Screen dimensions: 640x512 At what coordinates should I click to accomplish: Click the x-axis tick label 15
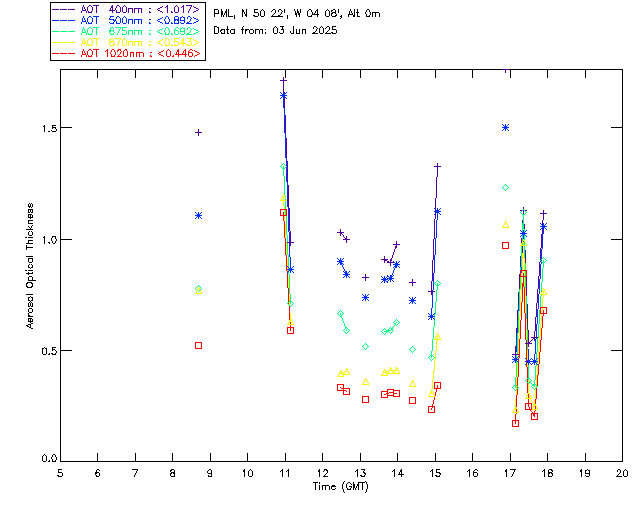point(435,473)
